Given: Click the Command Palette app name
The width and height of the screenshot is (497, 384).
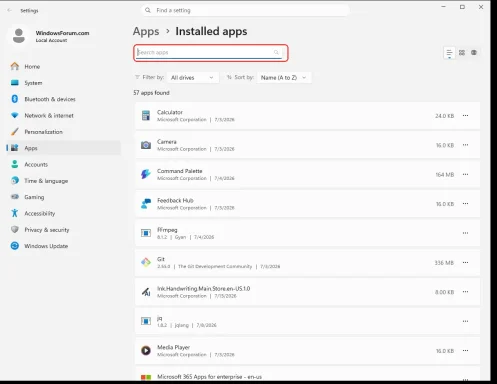Looking at the screenshot, I should [x=180, y=171].
